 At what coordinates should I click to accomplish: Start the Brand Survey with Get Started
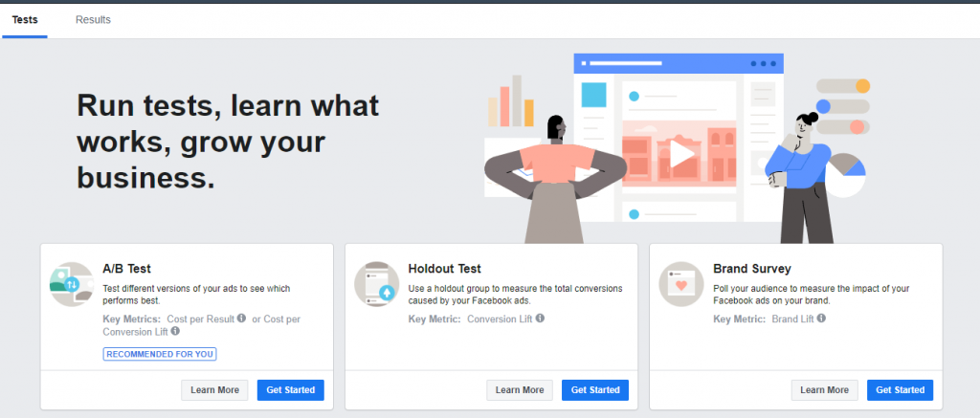click(x=900, y=390)
